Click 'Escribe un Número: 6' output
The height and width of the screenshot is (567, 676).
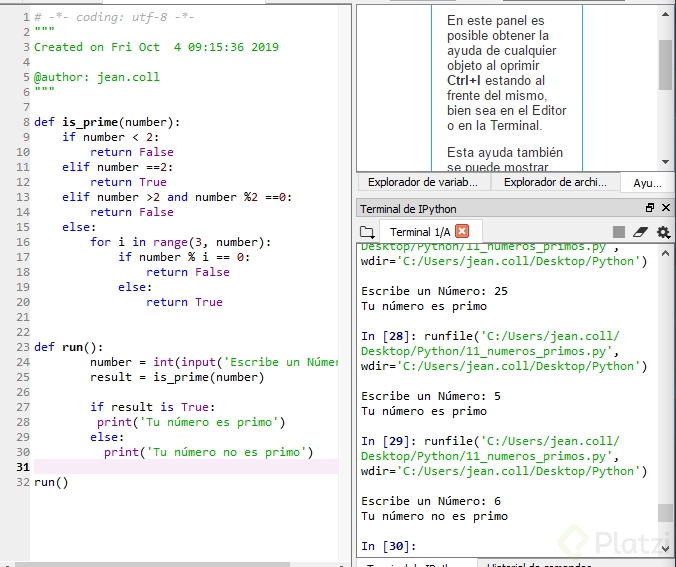coord(431,501)
